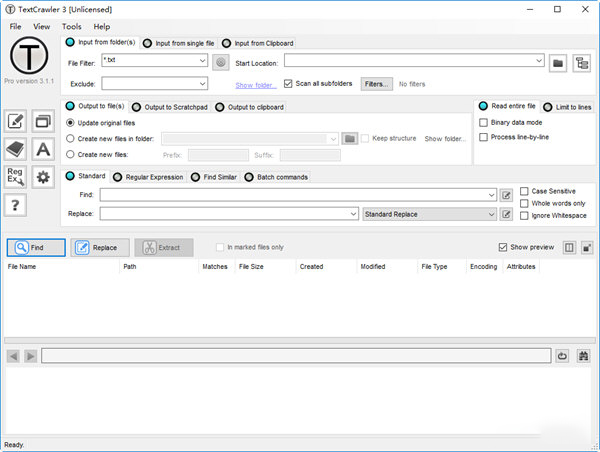Click the 'Show folder' link near Exclude

tap(255, 85)
